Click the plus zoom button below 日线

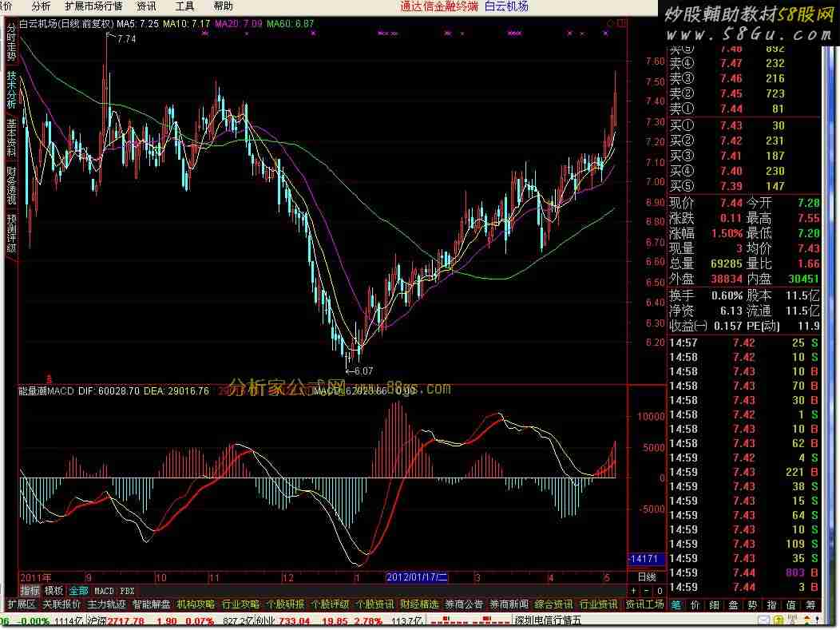point(634,591)
